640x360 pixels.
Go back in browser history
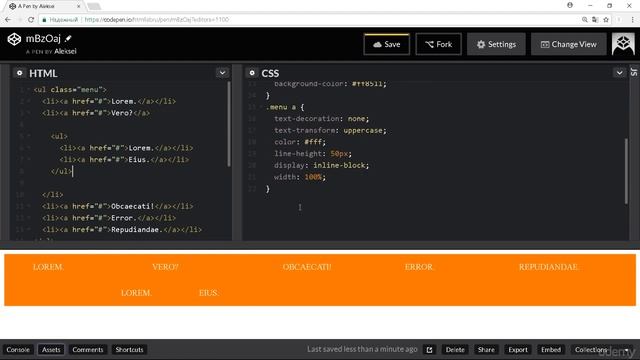(x=8, y=20)
